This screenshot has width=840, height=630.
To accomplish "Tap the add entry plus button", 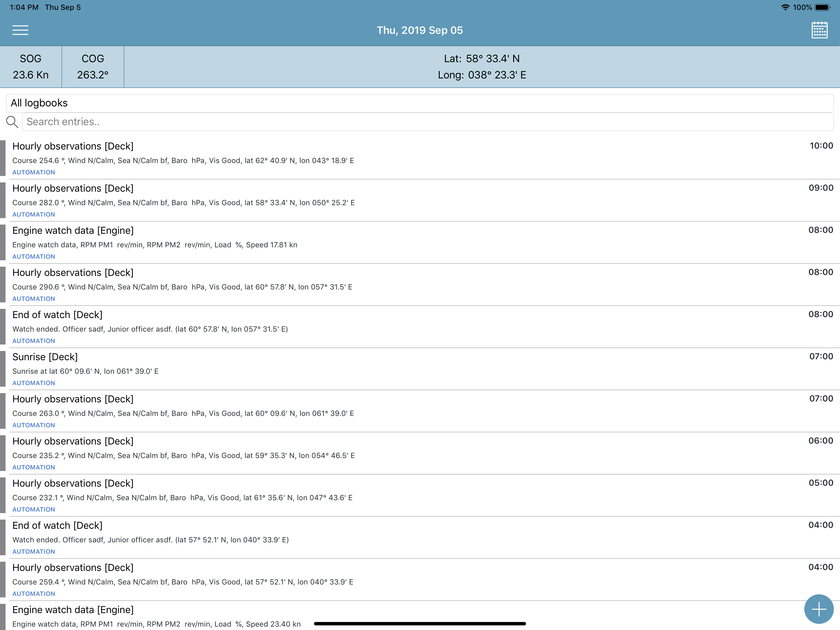I will [819, 609].
